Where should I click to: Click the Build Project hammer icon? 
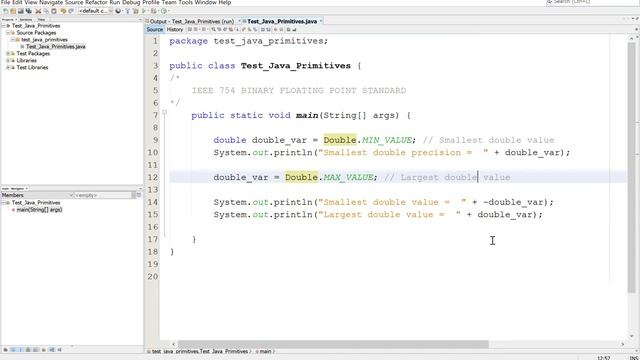pyautogui.click(x=127, y=11)
